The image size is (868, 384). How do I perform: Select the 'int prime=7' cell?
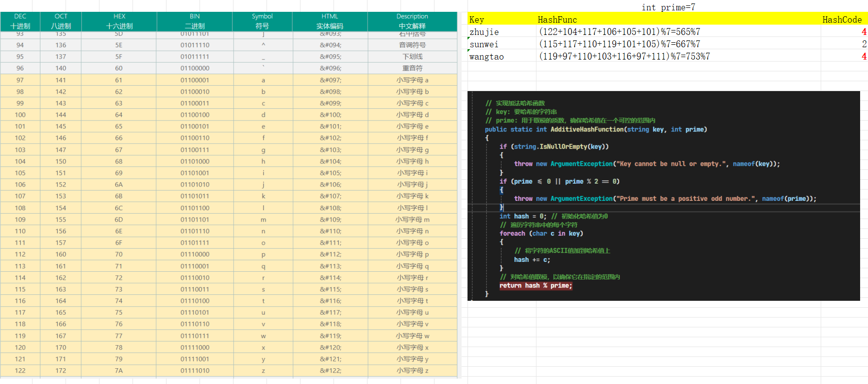click(x=668, y=7)
